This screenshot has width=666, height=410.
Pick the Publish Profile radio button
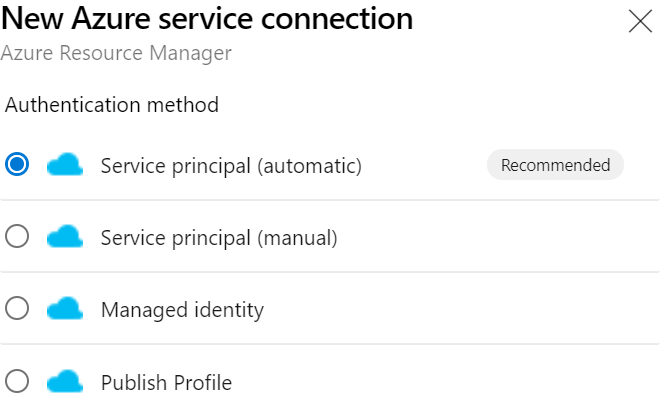[x=17, y=381]
